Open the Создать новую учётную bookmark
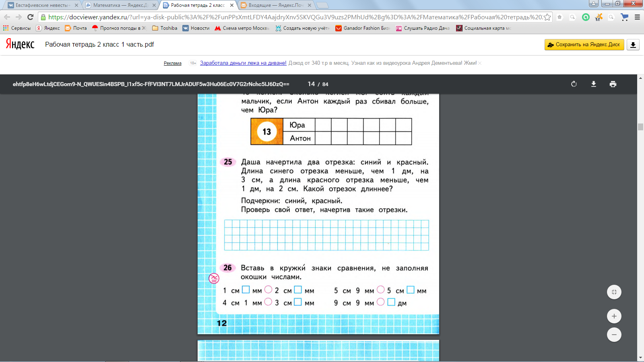The width and height of the screenshot is (644, 362). tap(302, 28)
